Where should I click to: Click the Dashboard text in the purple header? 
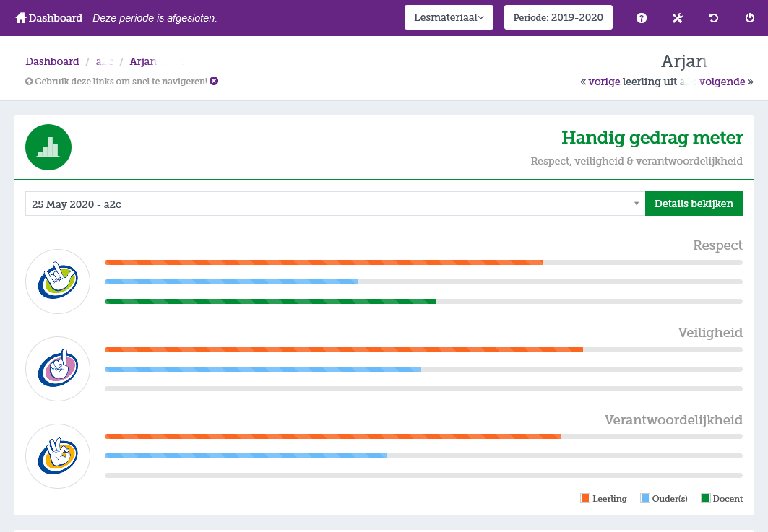click(56, 18)
